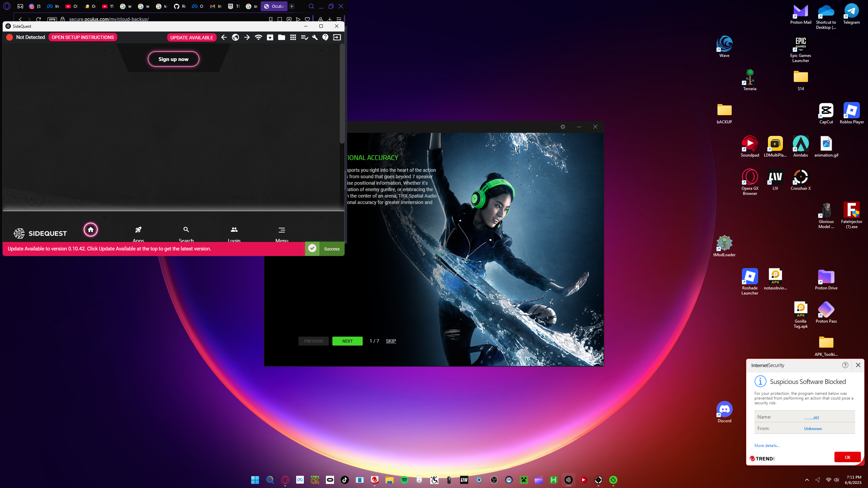This screenshot has height=488, width=868.
Task: Switch to the Gmail browser tab
Action: tap(216, 6)
